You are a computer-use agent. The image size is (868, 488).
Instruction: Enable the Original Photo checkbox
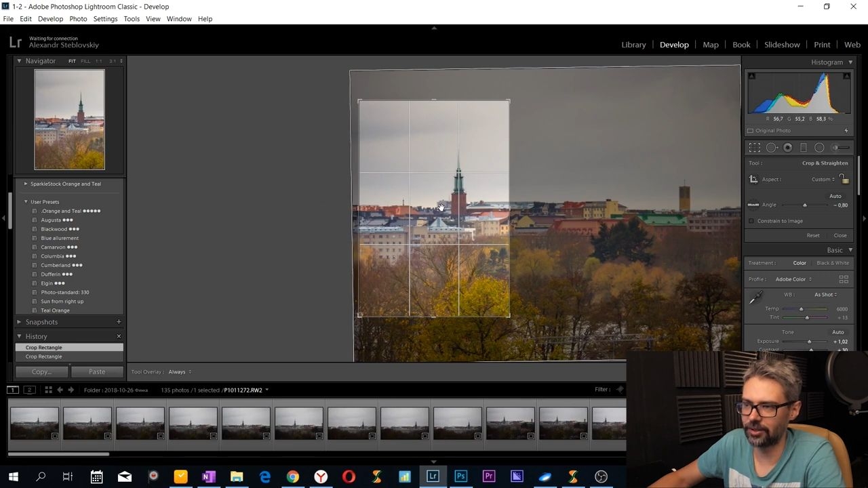(x=750, y=131)
